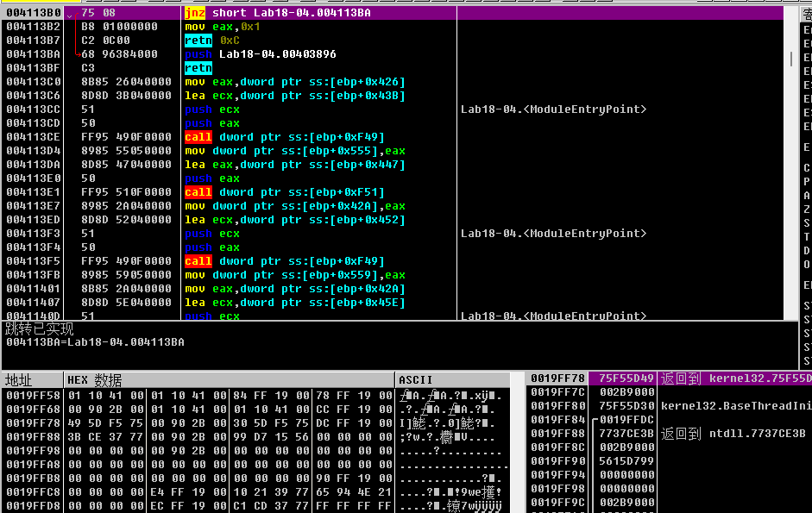Select stack entry 0019FF84 value 0019FFDC
This screenshot has height=513, width=812.
pos(669,420)
